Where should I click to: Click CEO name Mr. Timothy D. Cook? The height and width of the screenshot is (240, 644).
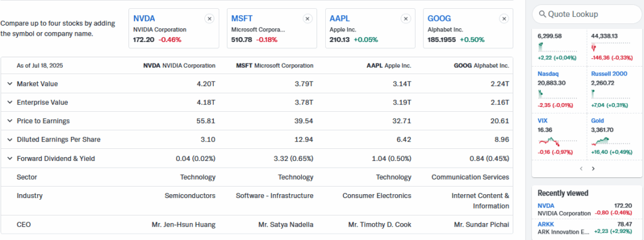click(379, 225)
